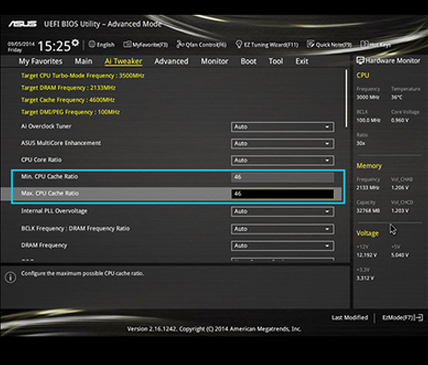Open Quick Note(F9) notepad icon

point(311,44)
